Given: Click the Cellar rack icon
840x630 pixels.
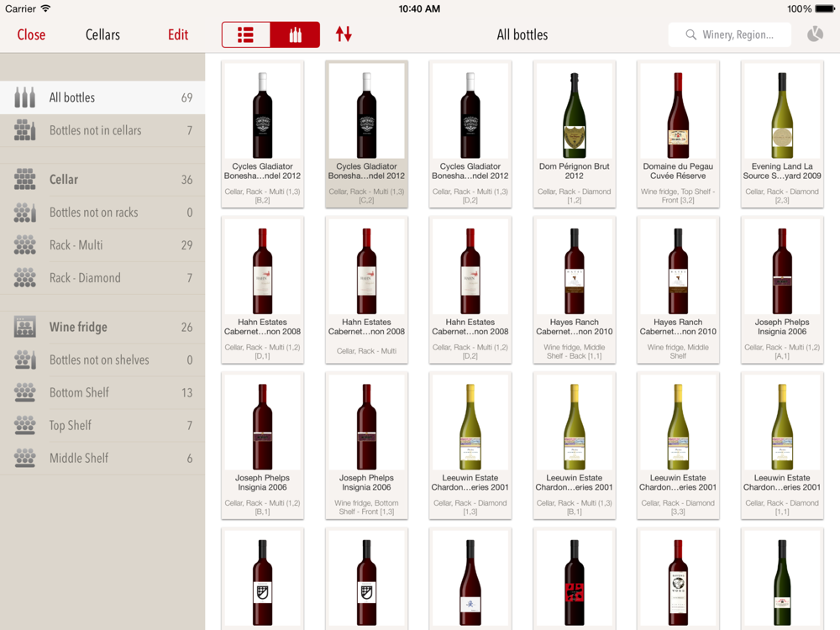Looking at the screenshot, I should (24, 180).
